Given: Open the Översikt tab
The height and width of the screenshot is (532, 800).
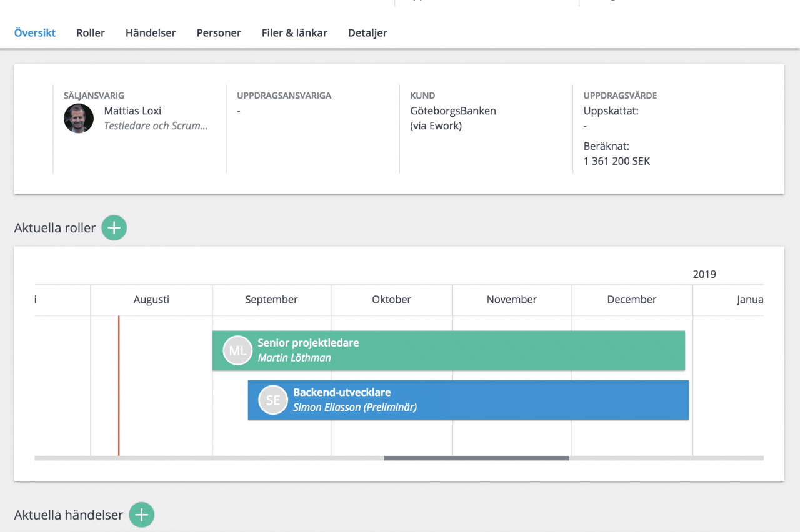Looking at the screenshot, I should [35, 33].
